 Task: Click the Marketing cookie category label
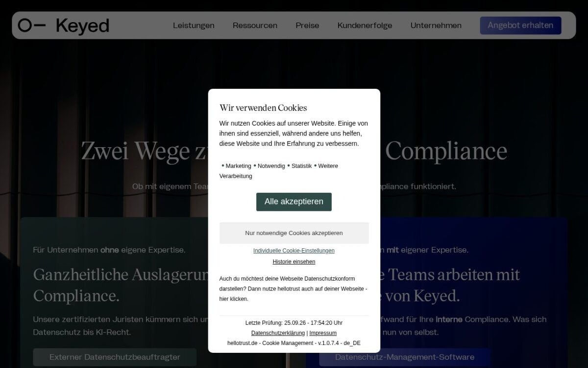click(238, 166)
